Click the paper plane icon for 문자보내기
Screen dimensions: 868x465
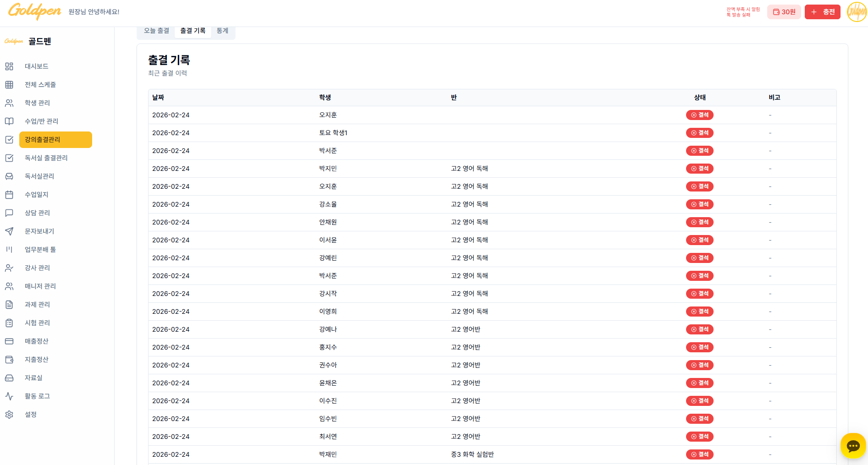tap(9, 231)
